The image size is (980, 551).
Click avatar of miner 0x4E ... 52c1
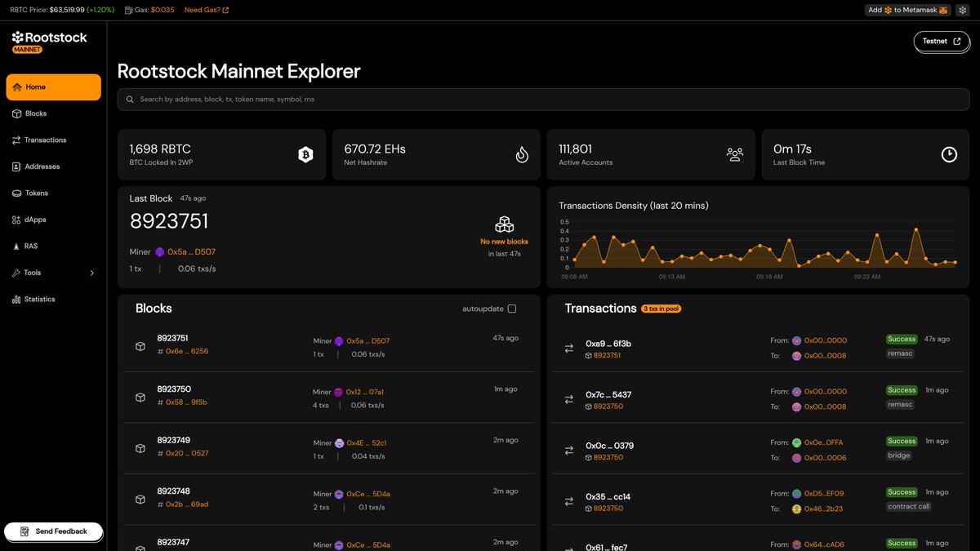[339, 443]
